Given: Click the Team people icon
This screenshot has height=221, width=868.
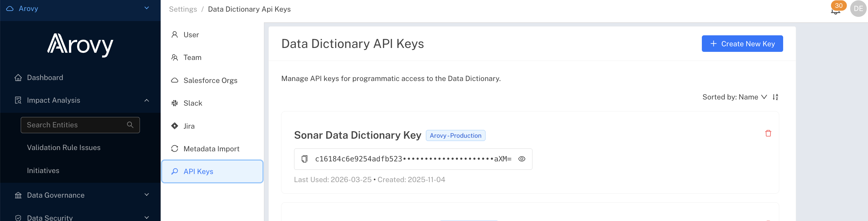Looking at the screenshot, I should tap(175, 58).
